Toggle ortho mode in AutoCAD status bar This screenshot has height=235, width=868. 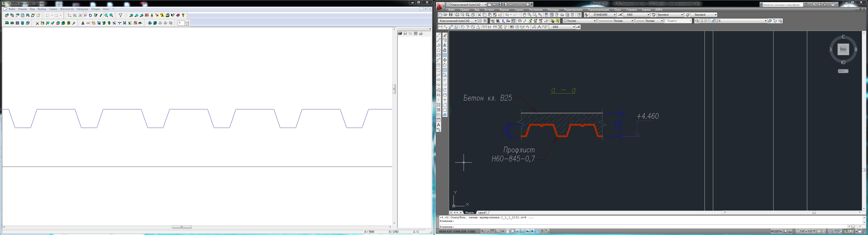pos(497,231)
